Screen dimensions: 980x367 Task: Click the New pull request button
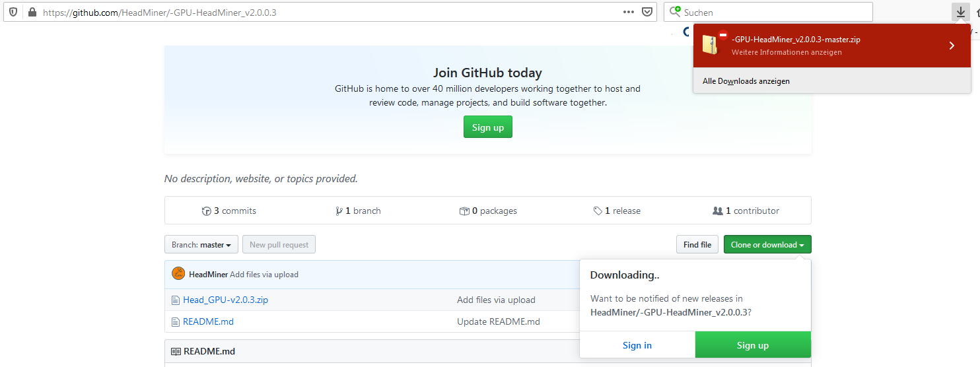[279, 245]
